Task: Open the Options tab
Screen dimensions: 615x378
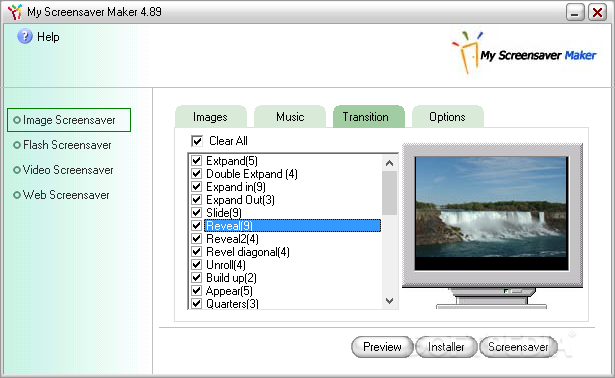Action: pyautogui.click(x=448, y=117)
